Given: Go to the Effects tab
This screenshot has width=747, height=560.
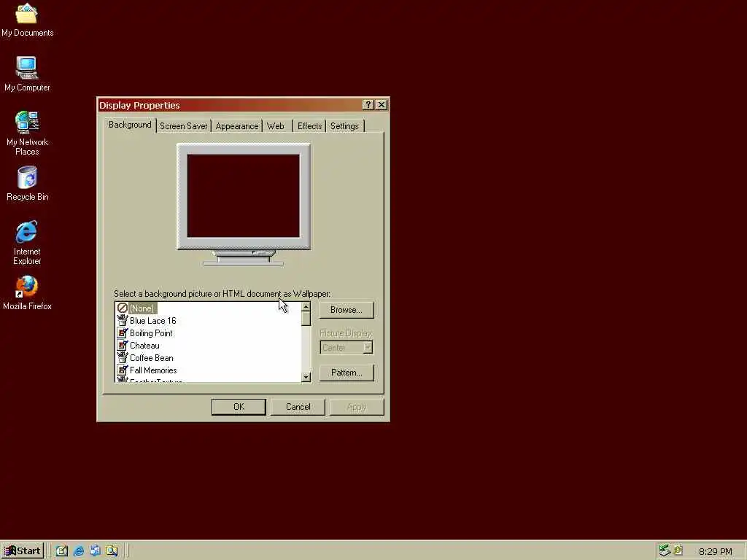Looking at the screenshot, I should [309, 126].
